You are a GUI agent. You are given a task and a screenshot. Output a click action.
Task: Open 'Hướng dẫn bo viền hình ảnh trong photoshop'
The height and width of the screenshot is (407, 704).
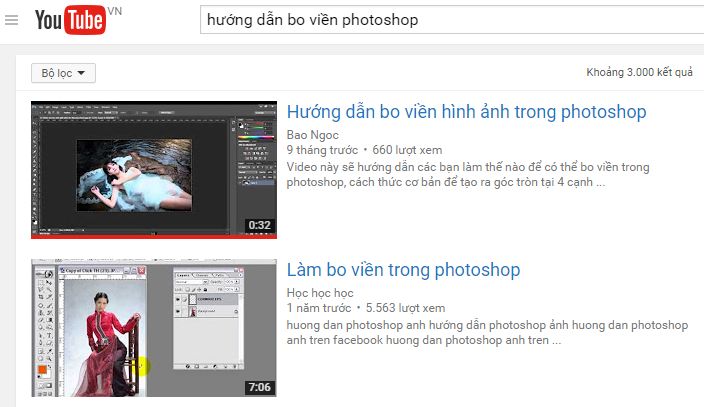[x=466, y=112]
